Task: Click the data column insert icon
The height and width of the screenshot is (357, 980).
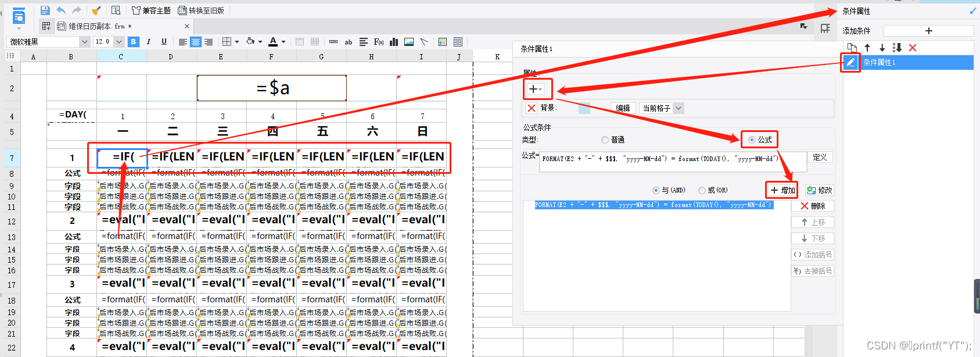Action: (333, 42)
